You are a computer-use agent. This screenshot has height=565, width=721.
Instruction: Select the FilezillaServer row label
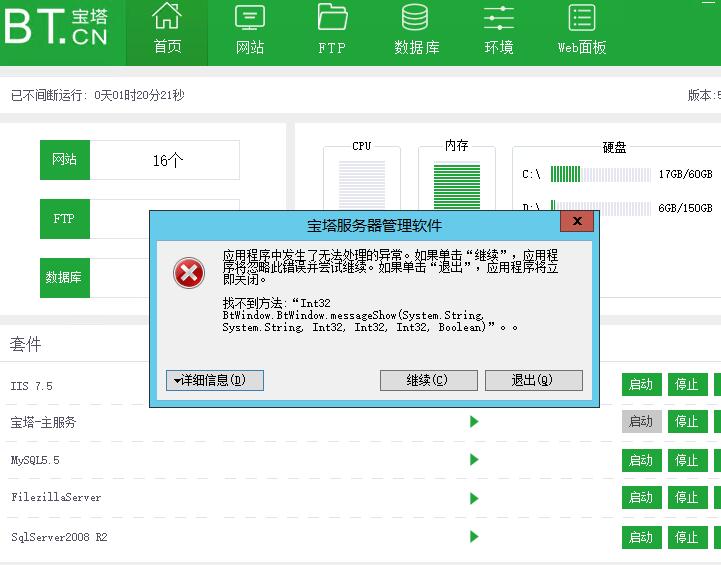click(x=56, y=497)
